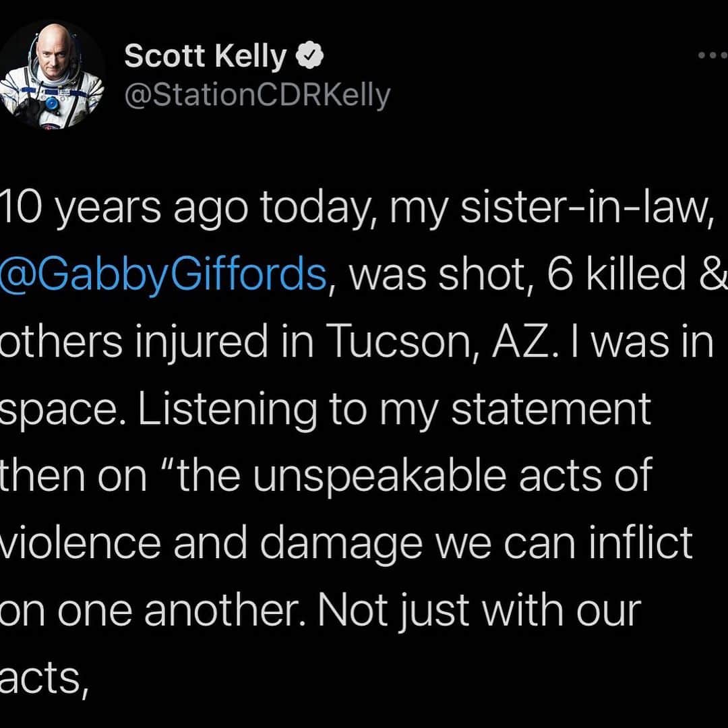Open the three-dot more options menu
Screen dimensions: 728x728
(x=712, y=55)
